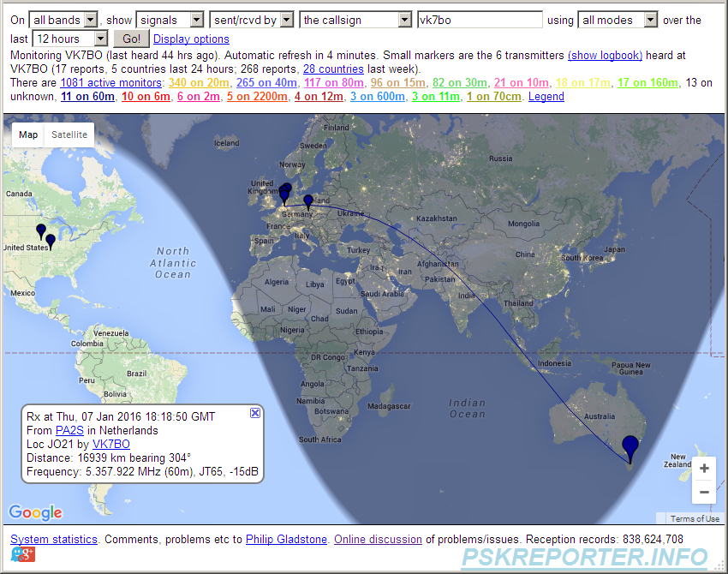This screenshot has width=728, height=574.
Task: Filter to 6 on 2m
Action: [x=199, y=97]
